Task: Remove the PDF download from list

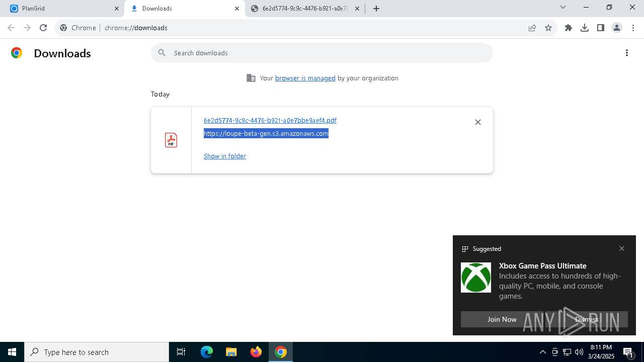Action: 478,122
